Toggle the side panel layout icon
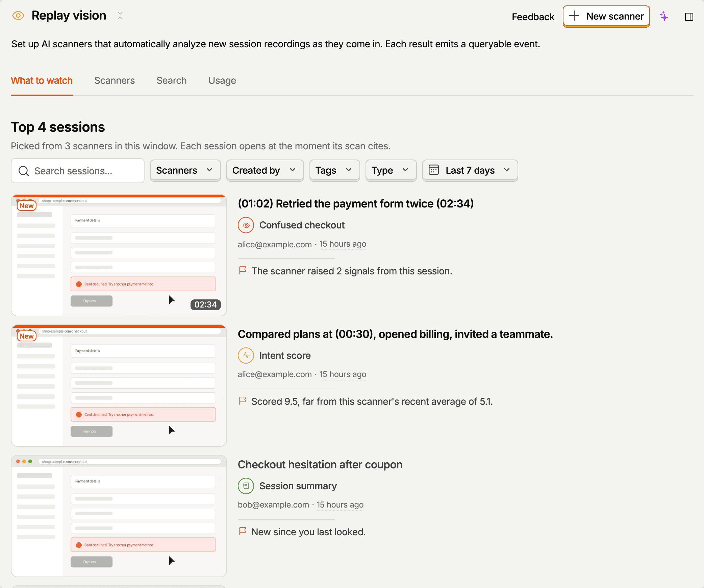The height and width of the screenshot is (588, 704). (689, 17)
